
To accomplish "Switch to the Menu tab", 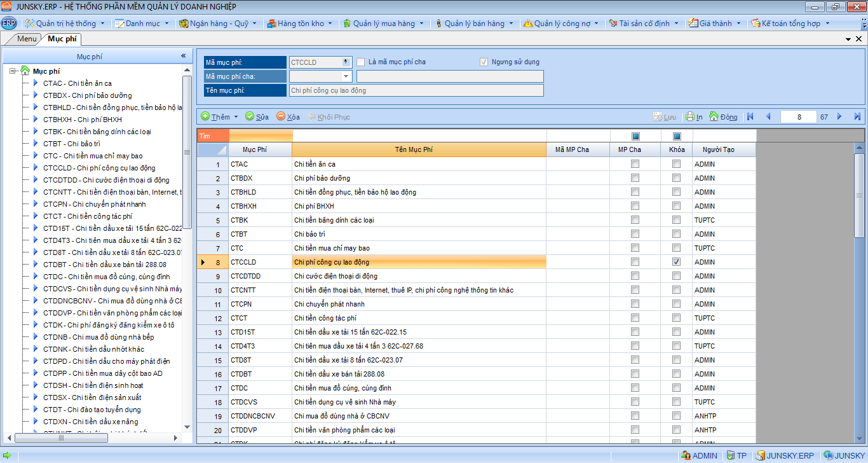I will point(27,39).
